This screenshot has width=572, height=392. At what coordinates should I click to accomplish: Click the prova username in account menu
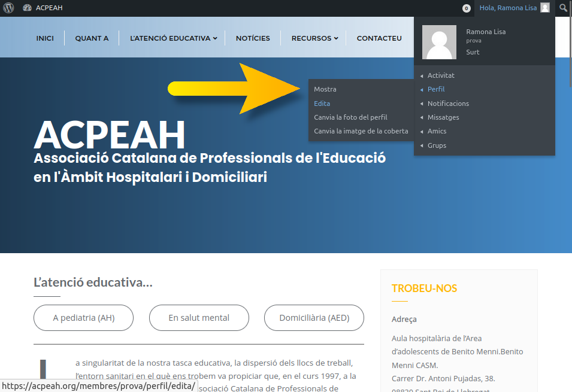(474, 41)
